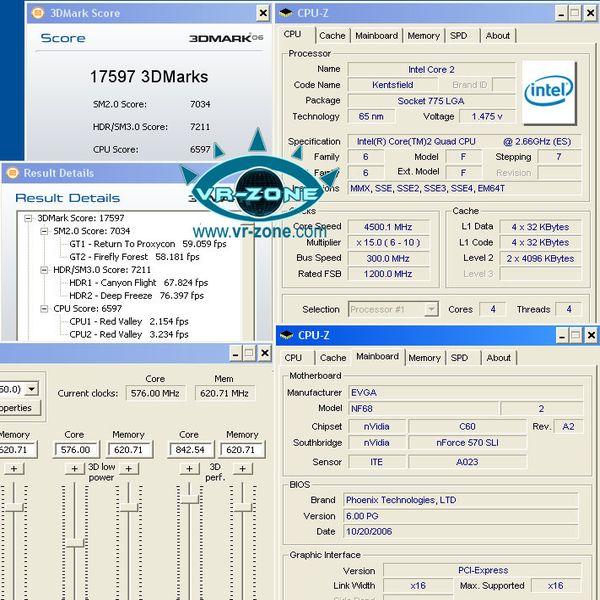
Task: Click the nForce 570 SLI southbridge value
Action: click(x=467, y=443)
